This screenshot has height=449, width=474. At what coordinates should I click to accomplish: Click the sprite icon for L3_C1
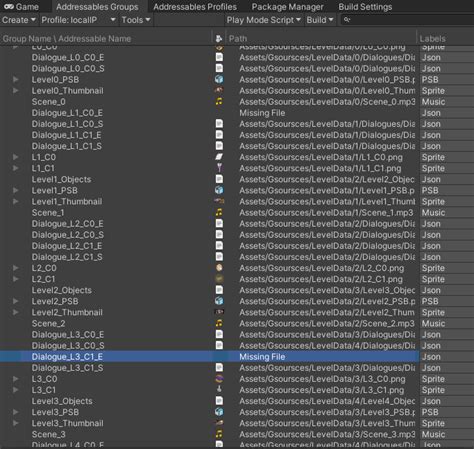click(x=219, y=390)
